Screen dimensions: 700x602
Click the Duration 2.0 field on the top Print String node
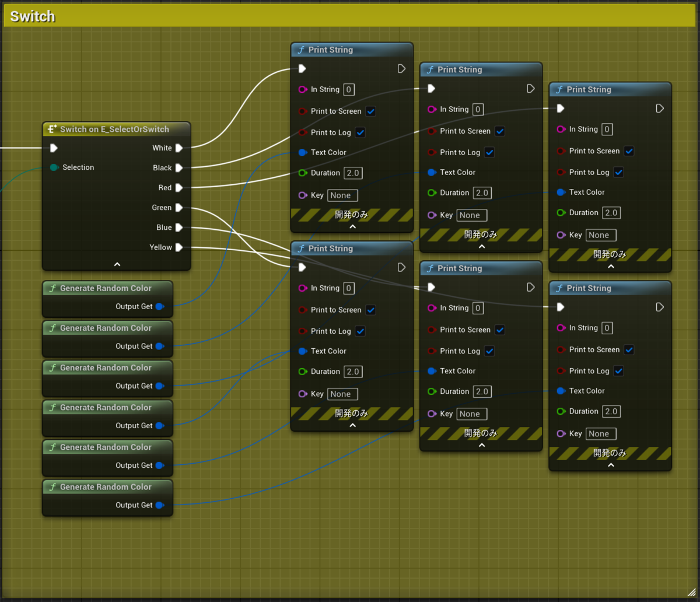[x=352, y=173]
